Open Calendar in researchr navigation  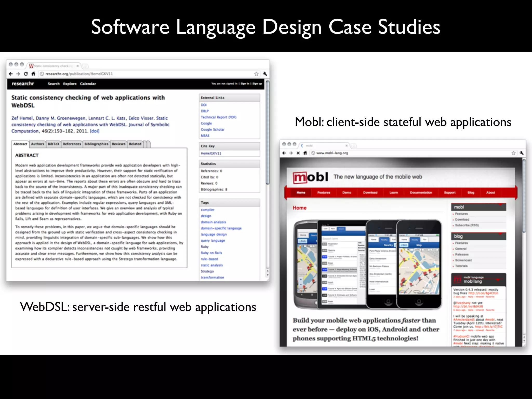pos(88,84)
